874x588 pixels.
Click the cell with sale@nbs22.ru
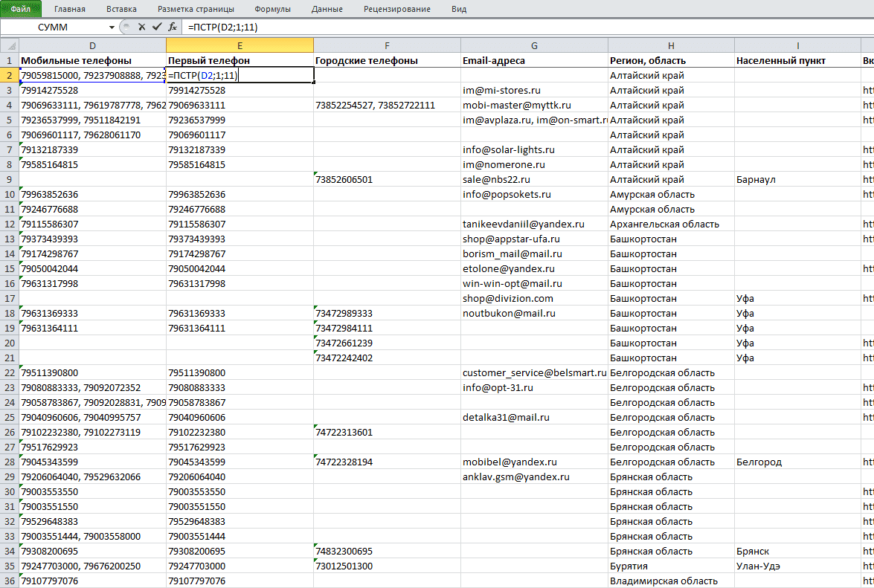(534, 179)
